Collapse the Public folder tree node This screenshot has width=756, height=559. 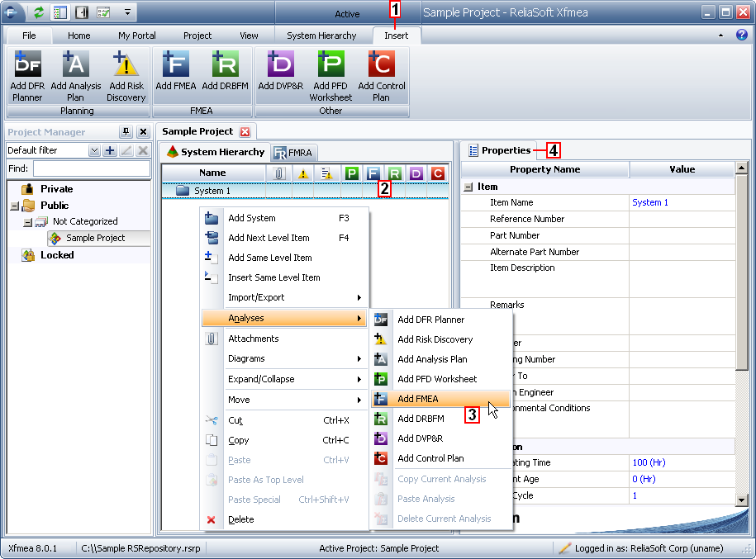click(x=14, y=206)
